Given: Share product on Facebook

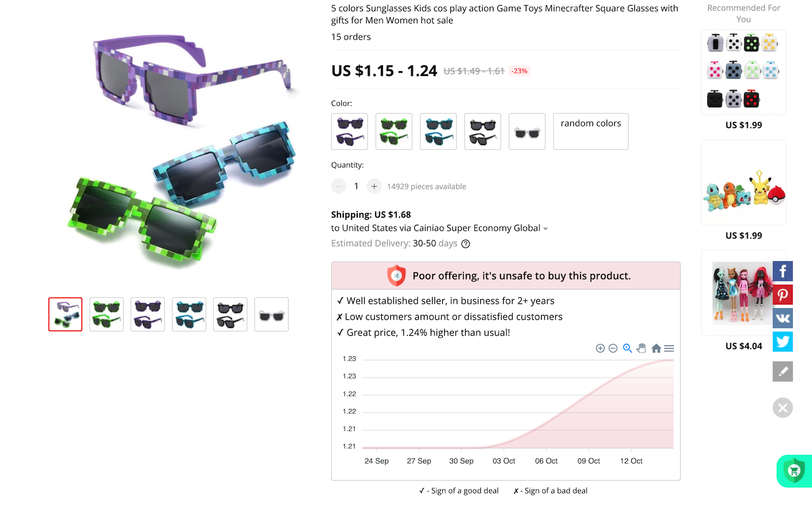Looking at the screenshot, I should (x=783, y=271).
